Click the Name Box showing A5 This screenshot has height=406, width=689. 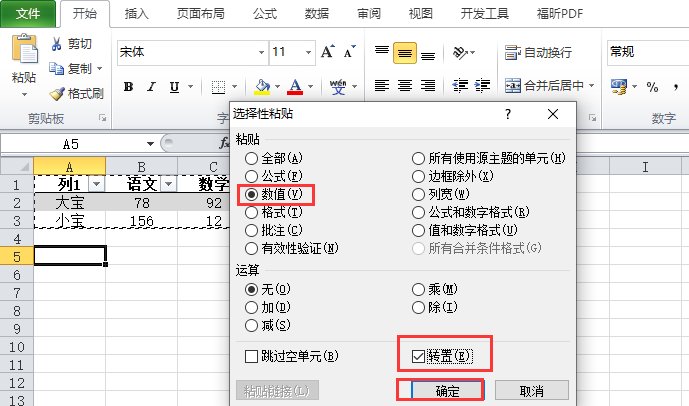(x=71, y=144)
